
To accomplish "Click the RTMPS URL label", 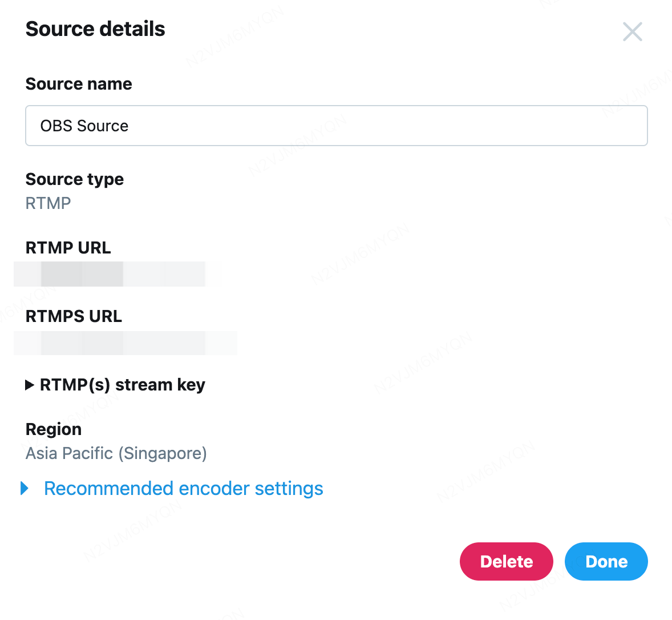I will 74,316.
